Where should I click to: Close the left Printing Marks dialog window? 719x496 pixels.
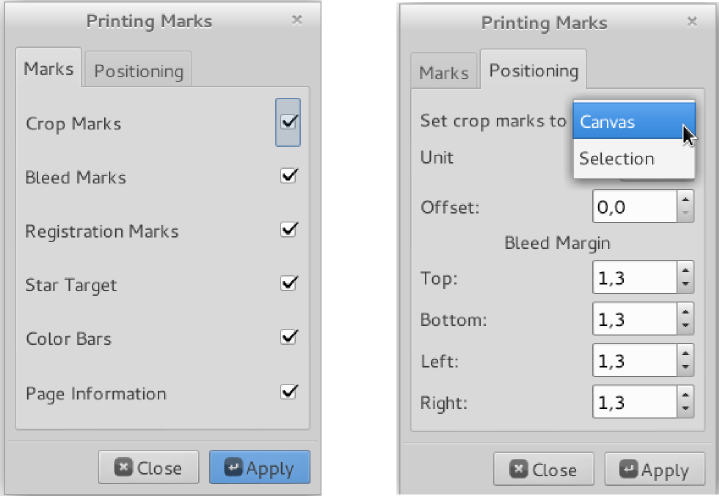click(297, 19)
